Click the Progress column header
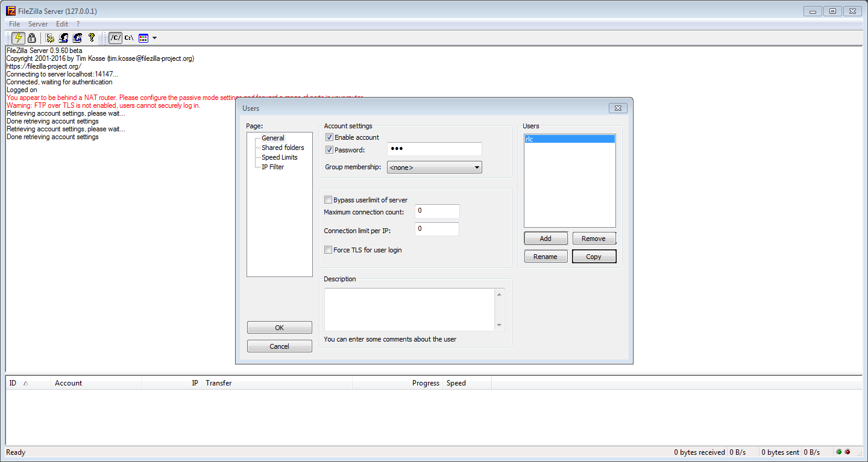 [x=397, y=383]
